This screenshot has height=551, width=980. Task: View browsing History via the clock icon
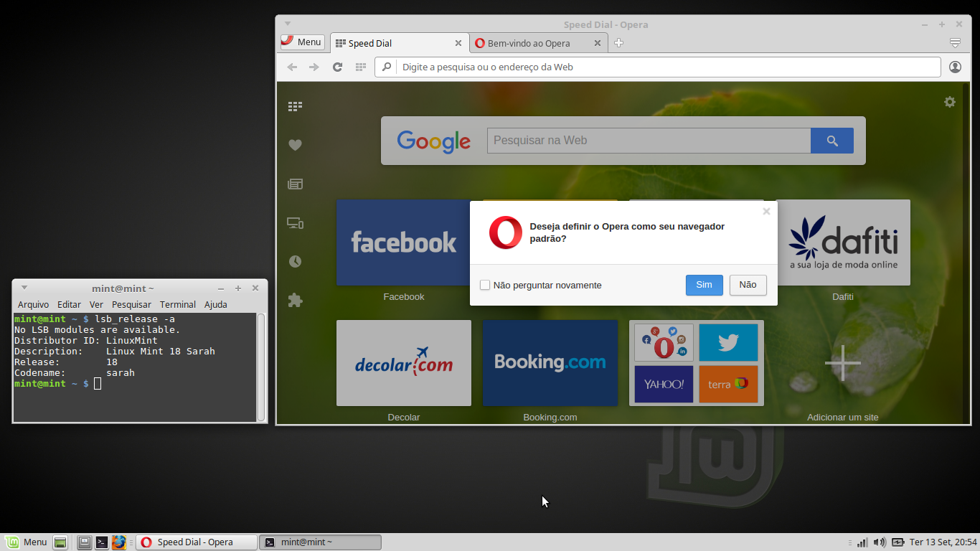(x=294, y=261)
